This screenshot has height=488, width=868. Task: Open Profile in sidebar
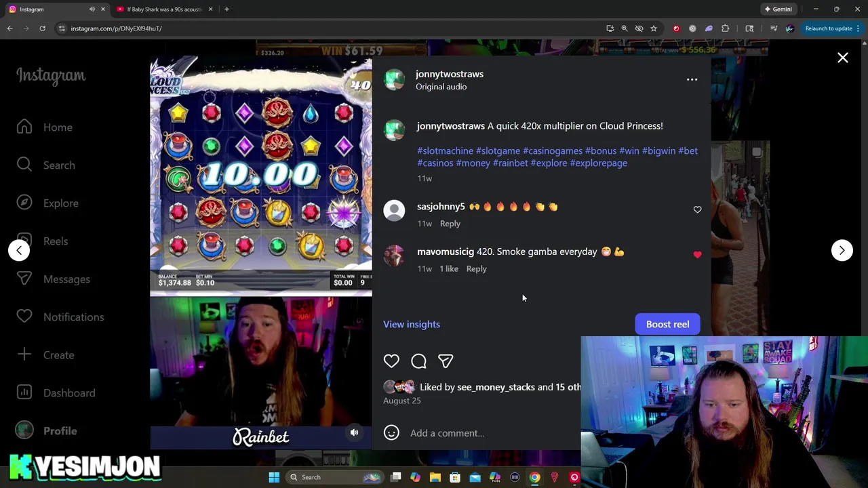click(x=47, y=431)
